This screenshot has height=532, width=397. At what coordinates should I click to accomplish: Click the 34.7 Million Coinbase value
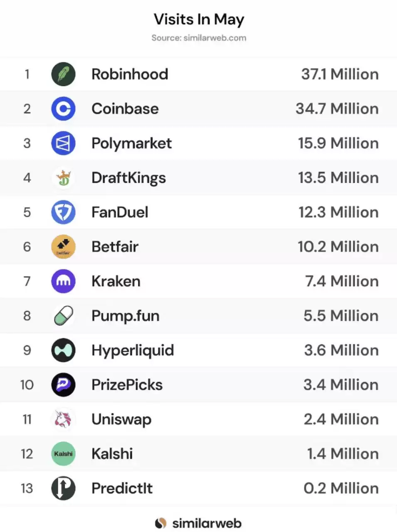pyautogui.click(x=337, y=109)
